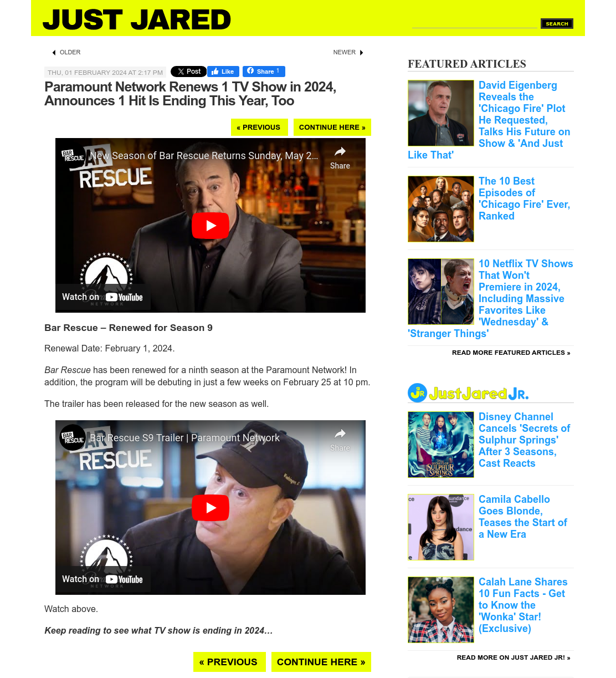
Task: Click the SEARCH button in header
Action: coord(557,23)
